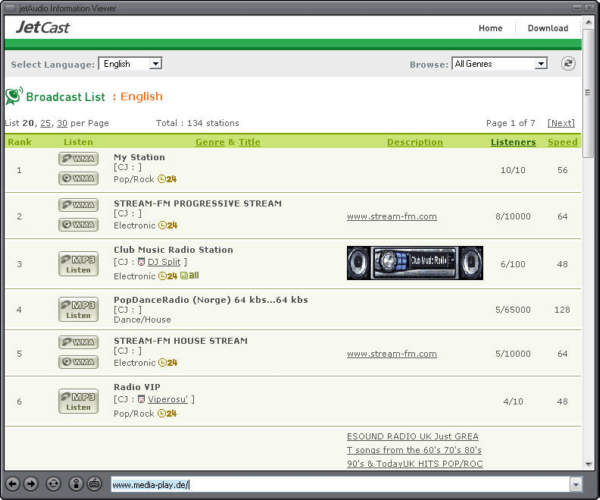Sort by Speed column header

562,142
